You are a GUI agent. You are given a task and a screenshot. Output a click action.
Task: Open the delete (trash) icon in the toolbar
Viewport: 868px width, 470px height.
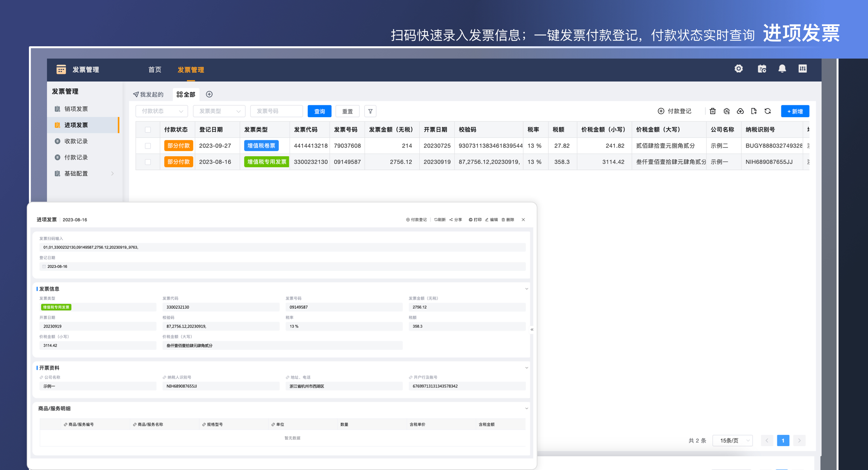pyautogui.click(x=712, y=111)
